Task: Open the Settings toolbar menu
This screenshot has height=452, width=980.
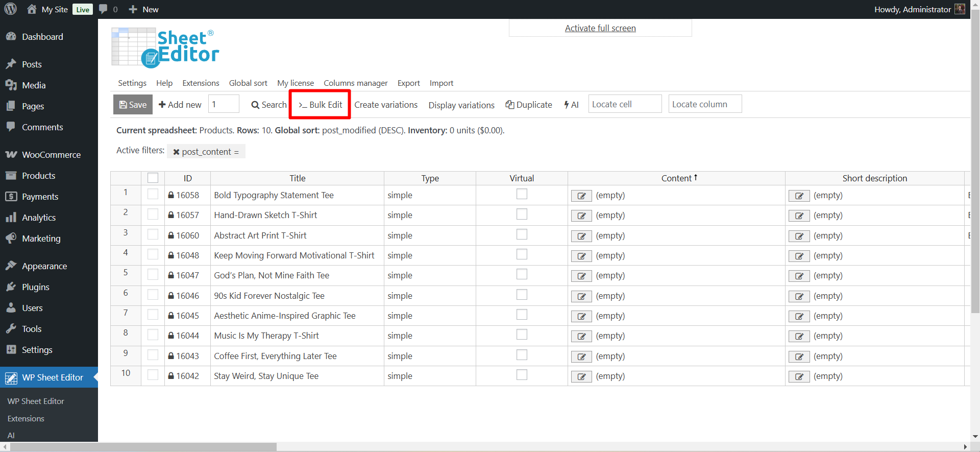Action: 132,83
